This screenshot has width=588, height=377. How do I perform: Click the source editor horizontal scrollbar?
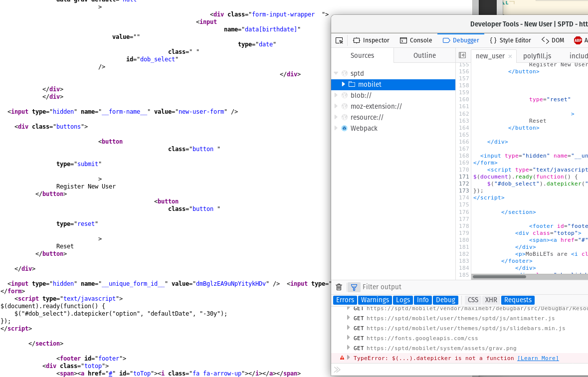click(499, 277)
